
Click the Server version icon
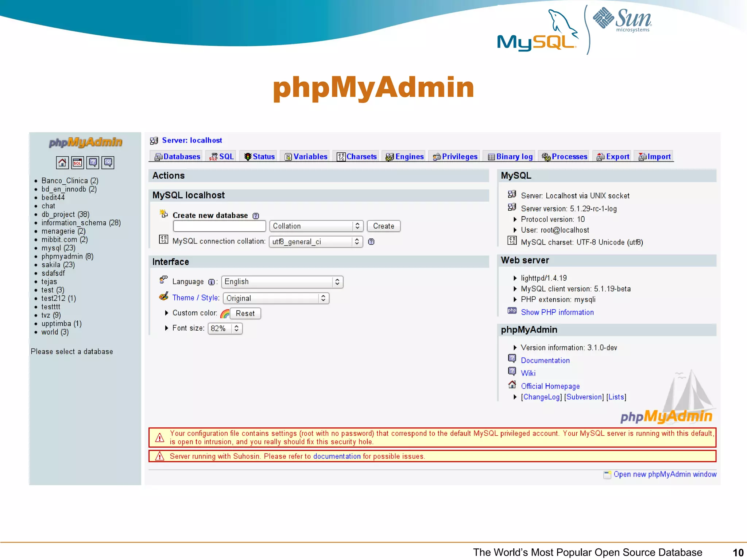point(512,207)
